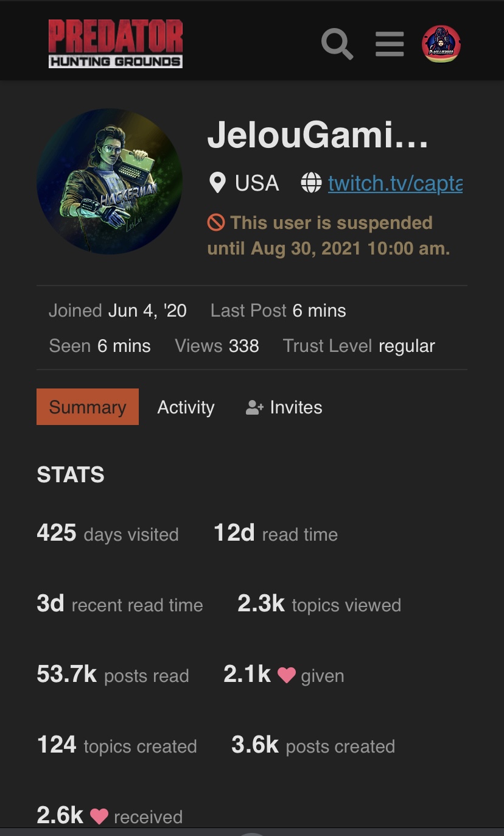Open the hamburger menu icon
The height and width of the screenshot is (836, 504).
(390, 44)
